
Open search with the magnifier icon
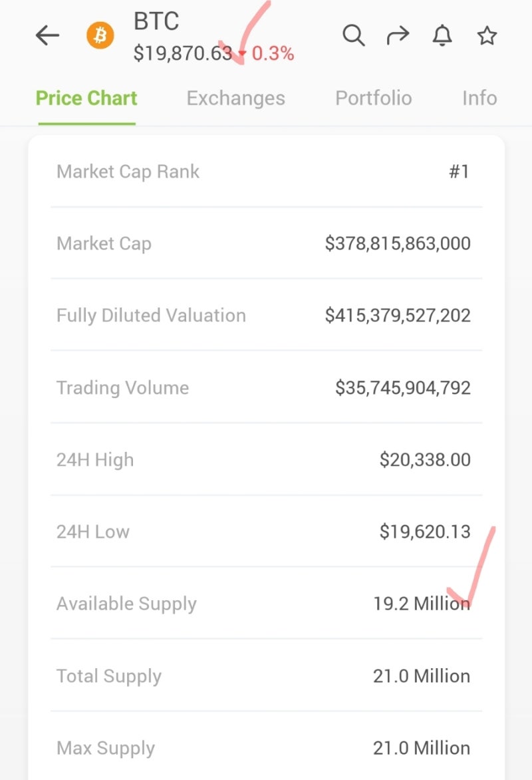click(353, 35)
